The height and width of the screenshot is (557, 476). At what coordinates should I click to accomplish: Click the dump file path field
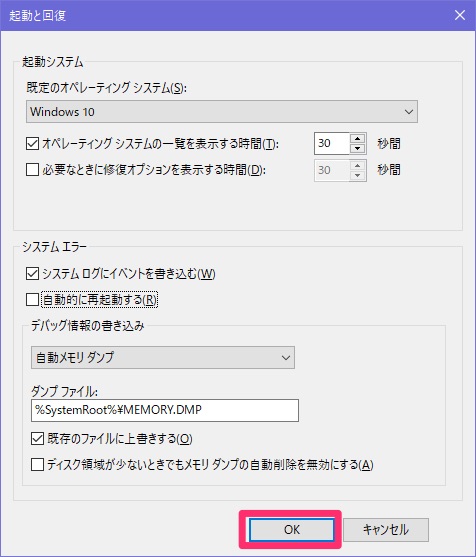point(165,410)
